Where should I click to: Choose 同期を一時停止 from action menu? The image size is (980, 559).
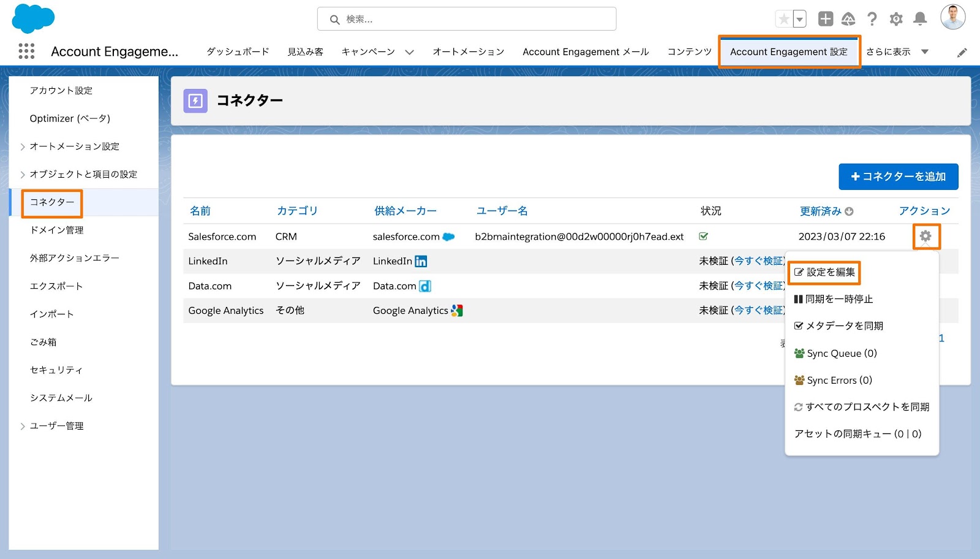834,299
